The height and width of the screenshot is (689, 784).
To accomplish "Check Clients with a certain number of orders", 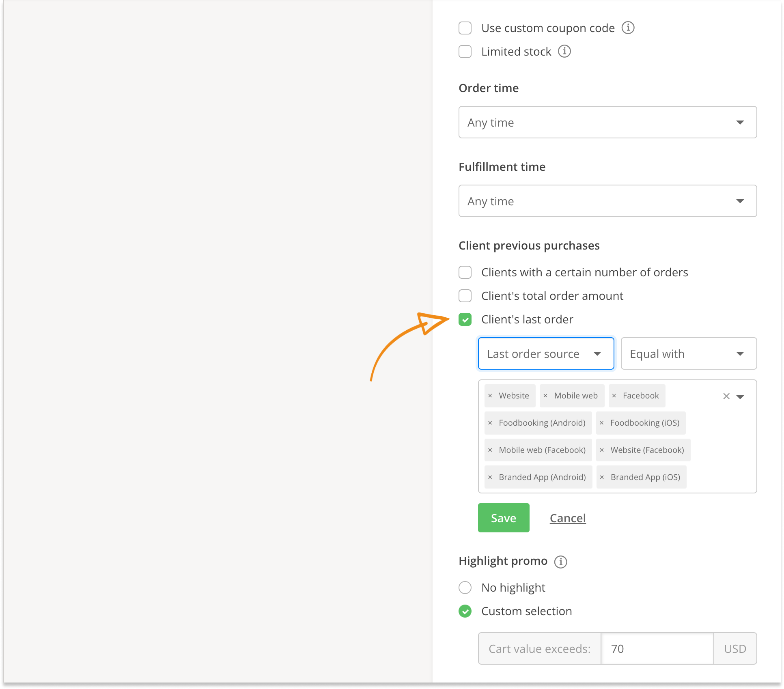I will click(x=465, y=272).
